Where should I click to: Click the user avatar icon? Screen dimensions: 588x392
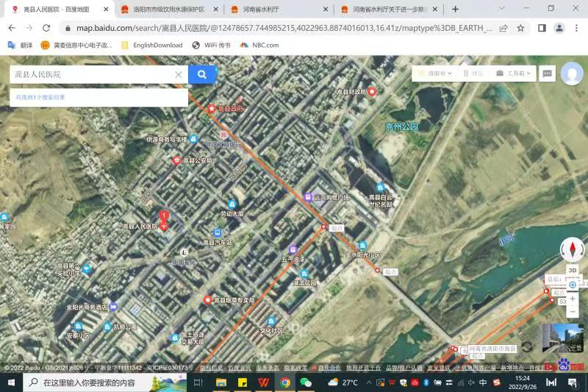coord(572,74)
